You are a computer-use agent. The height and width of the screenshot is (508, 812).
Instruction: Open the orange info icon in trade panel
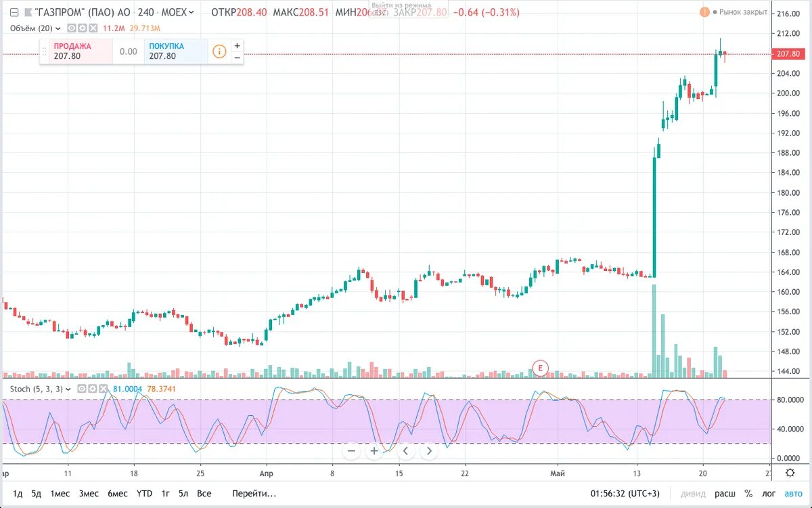219,51
